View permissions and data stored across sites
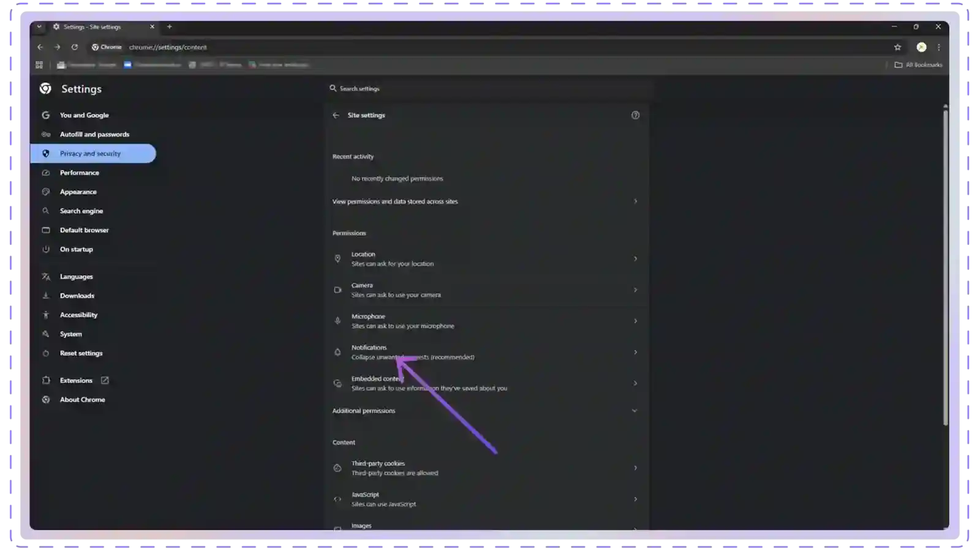This screenshot has height=551, width=980. pos(485,201)
